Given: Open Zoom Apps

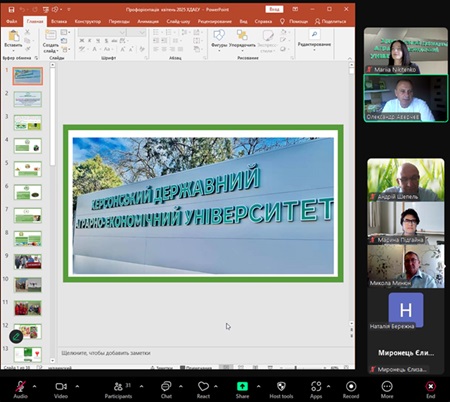Looking at the screenshot, I should [x=316, y=389].
